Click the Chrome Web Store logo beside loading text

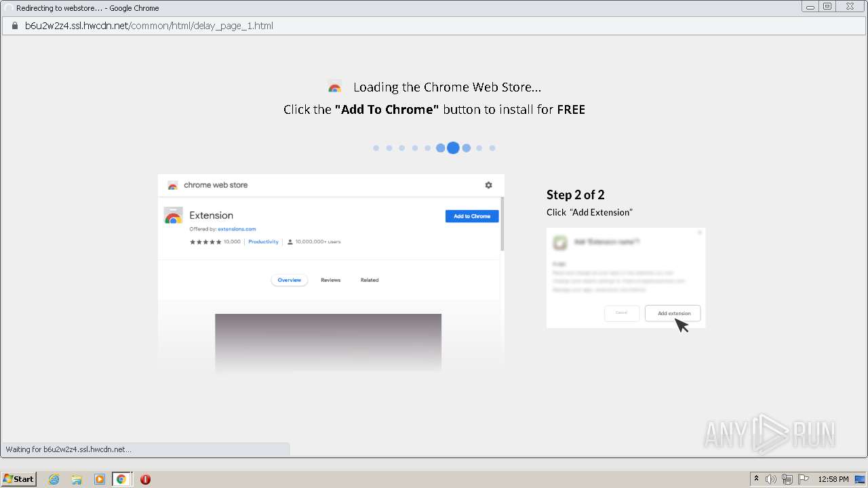tap(334, 87)
